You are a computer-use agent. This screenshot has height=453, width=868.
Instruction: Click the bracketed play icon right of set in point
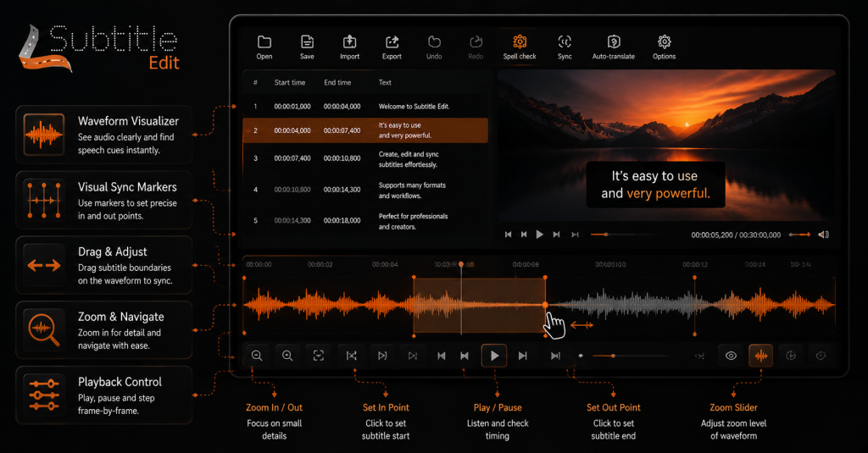pos(382,356)
